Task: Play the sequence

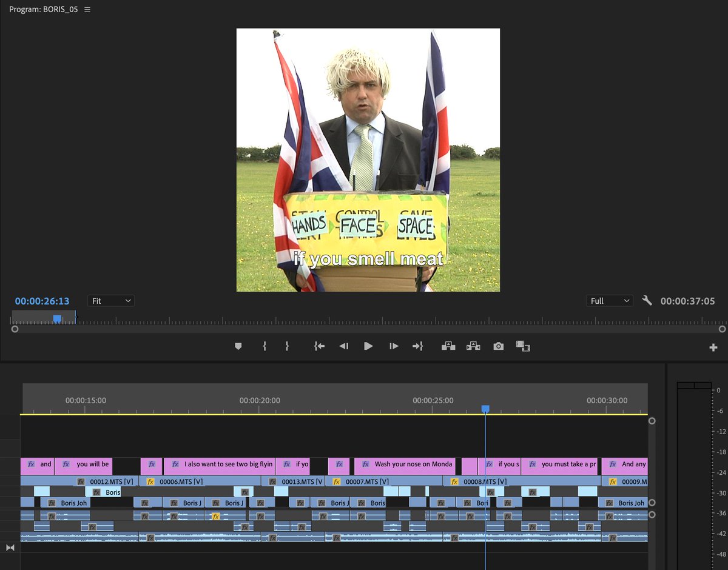Action: coord(368,346)
